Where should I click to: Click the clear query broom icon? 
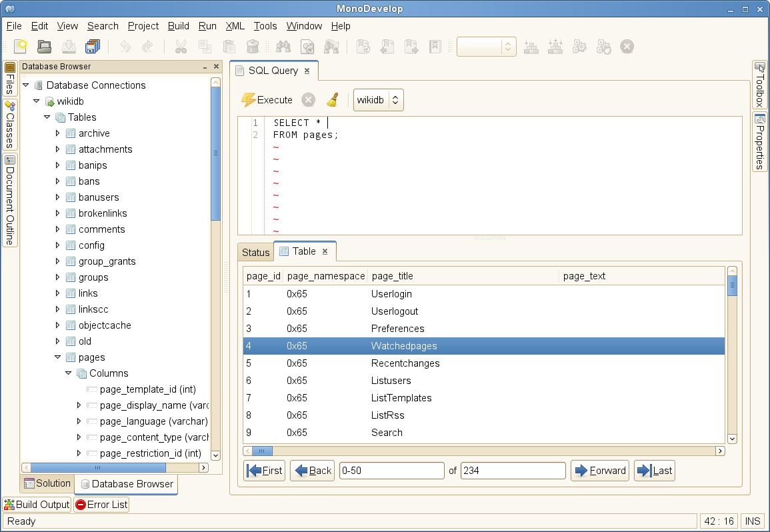click(x=333, y=100)
